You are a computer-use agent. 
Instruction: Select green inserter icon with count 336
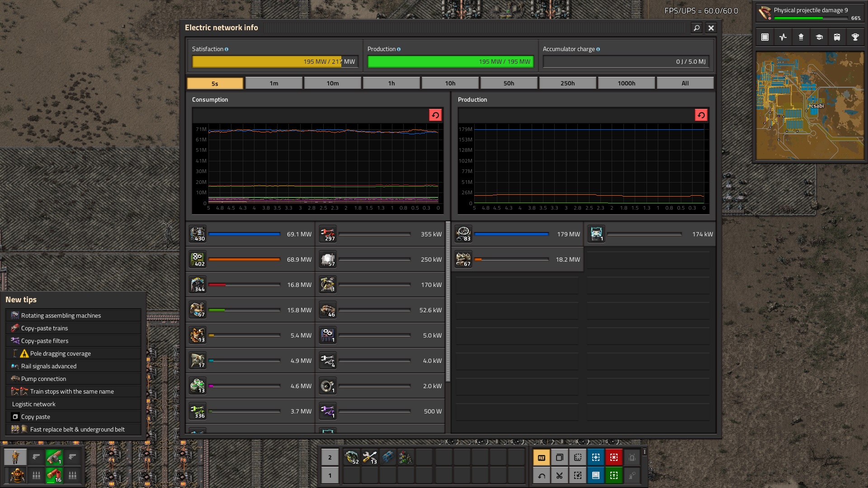click(198, 411)
